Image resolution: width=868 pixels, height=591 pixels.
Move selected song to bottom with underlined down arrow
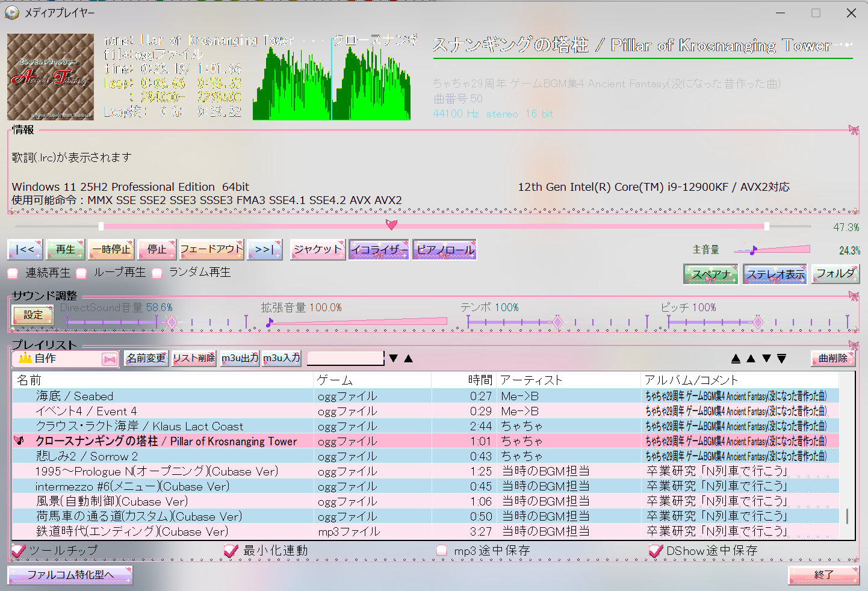tap(782, 359)
